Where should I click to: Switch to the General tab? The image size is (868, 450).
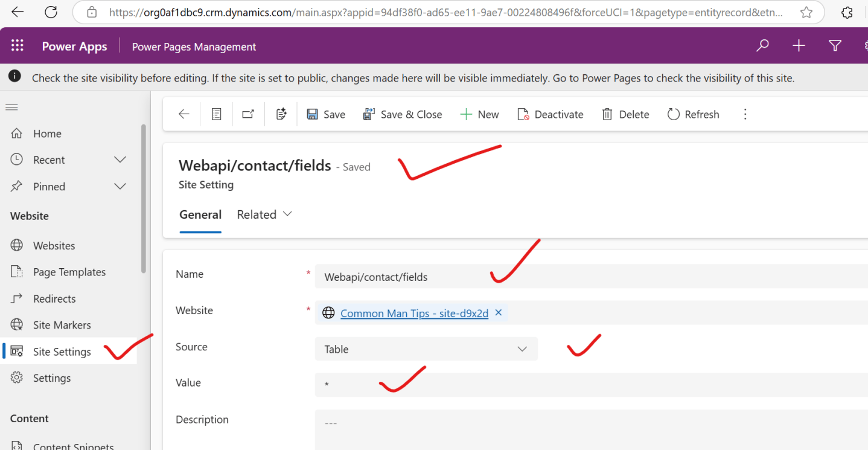click(x=200, y=214)
